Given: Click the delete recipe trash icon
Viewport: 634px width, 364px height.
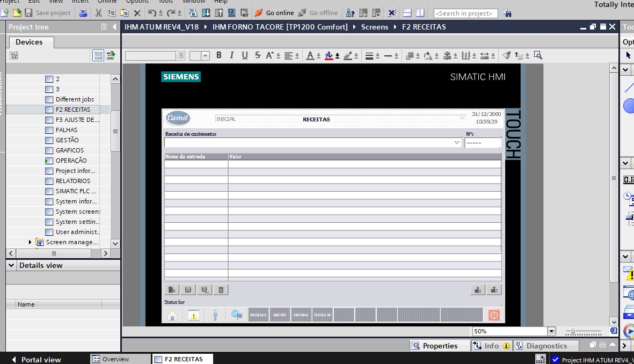Looking at the screenshot, I should [221, 290].
